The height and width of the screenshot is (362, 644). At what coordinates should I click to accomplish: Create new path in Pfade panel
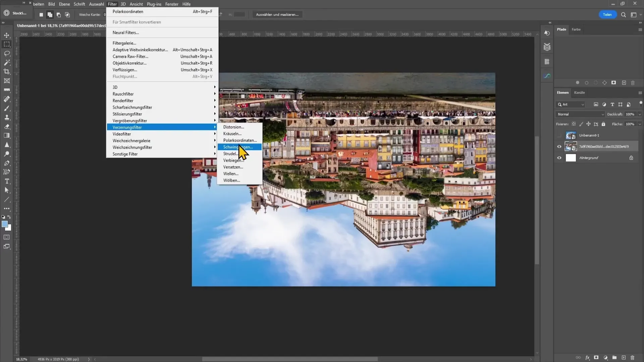click(x=624, y=83)
